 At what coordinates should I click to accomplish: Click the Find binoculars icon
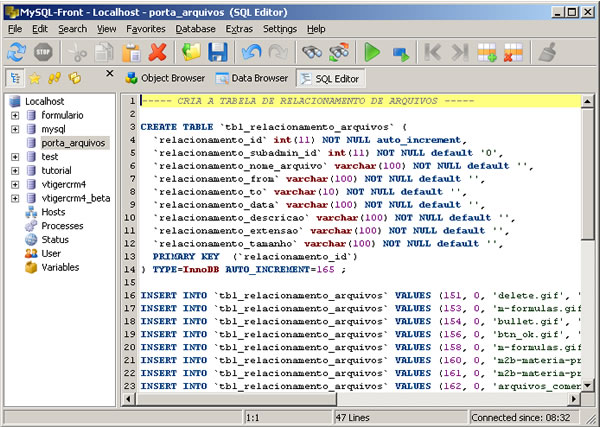pyautogui.click(x=312, y=52)
